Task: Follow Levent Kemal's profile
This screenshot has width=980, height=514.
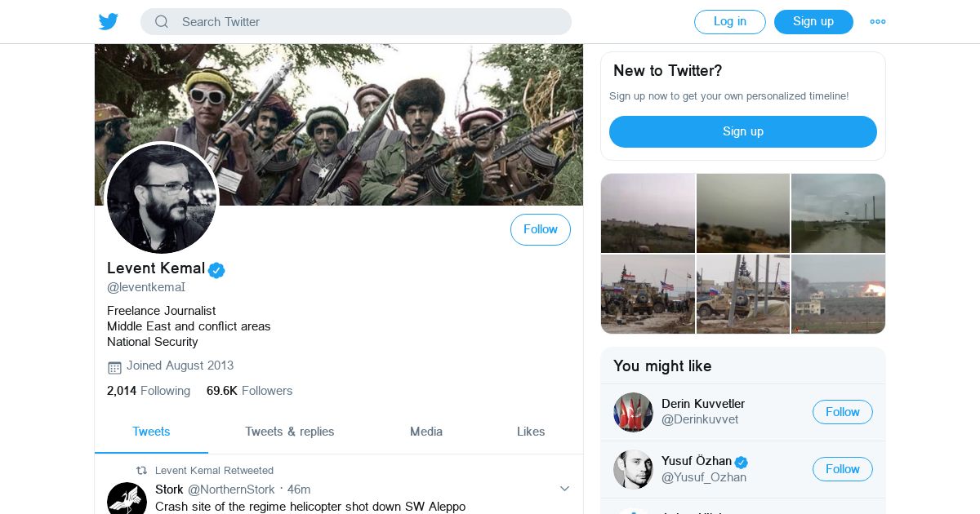Action: tap(540, 230)
